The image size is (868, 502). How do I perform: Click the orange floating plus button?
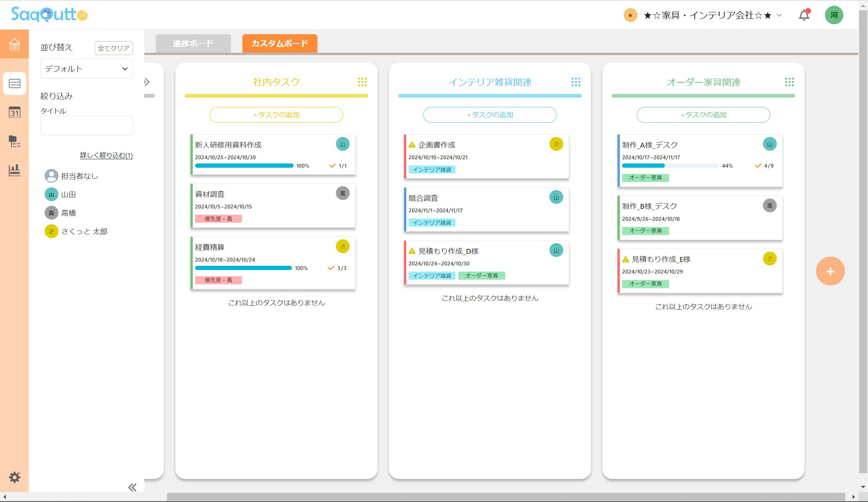pyautogui.click(x=830, y=271)
